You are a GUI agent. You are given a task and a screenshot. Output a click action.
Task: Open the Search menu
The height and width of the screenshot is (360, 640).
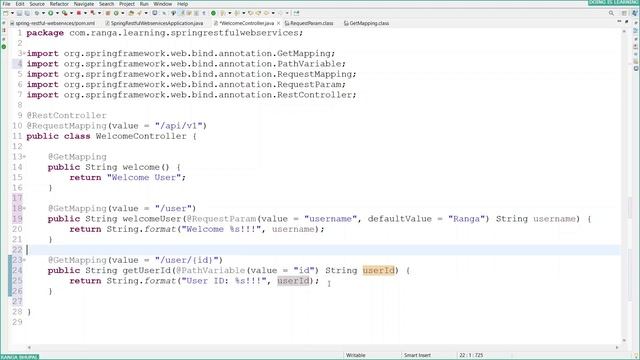tap(107, 4)
